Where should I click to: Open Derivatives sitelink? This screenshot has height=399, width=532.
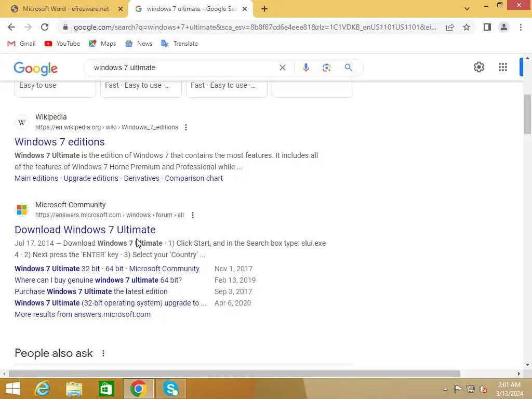pyautogui.click(x=141, y=179)
